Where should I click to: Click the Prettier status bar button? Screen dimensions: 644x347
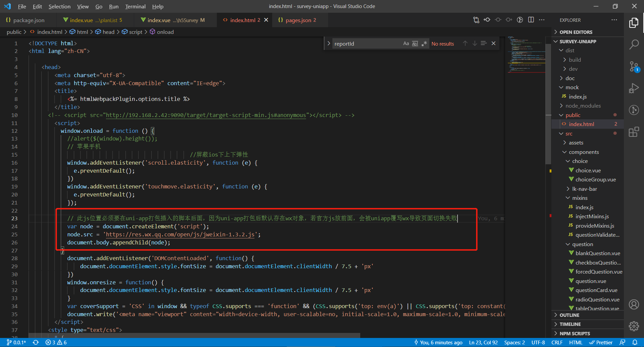(601, 342)
